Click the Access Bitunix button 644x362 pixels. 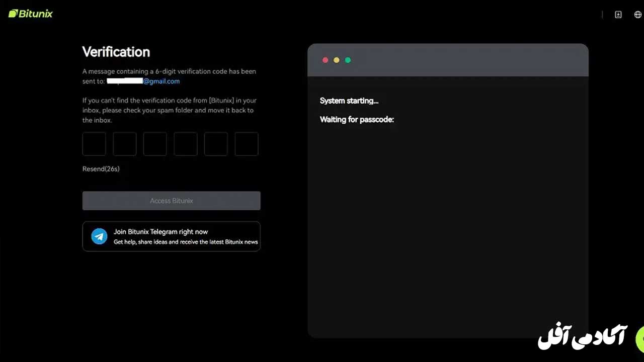pos(172,201)
